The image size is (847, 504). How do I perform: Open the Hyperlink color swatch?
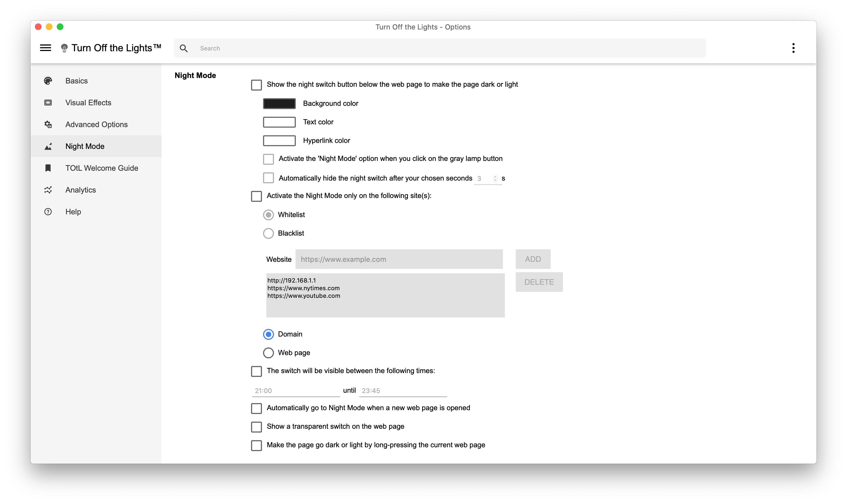pos(279,141)
